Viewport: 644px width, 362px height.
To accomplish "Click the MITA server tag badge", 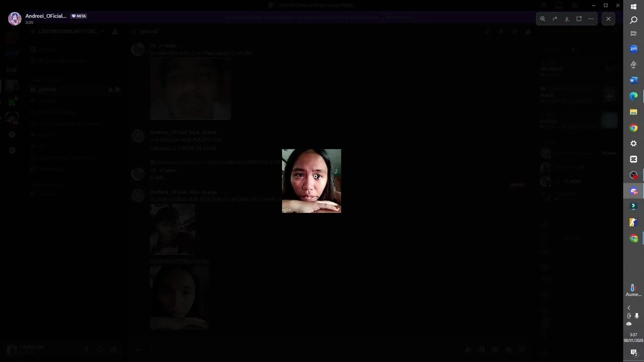I will (78, 16).
